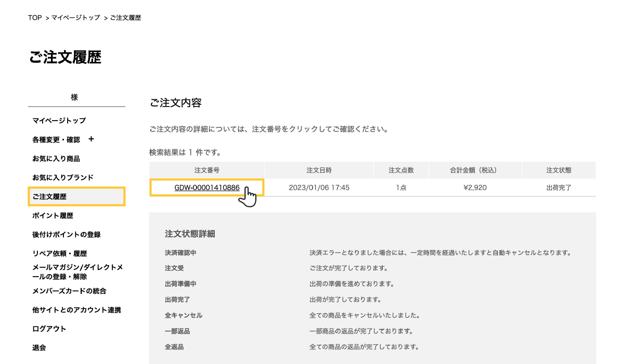Open リペア依頼・履歴 page
Screen dimensions: 624x364
59,254
